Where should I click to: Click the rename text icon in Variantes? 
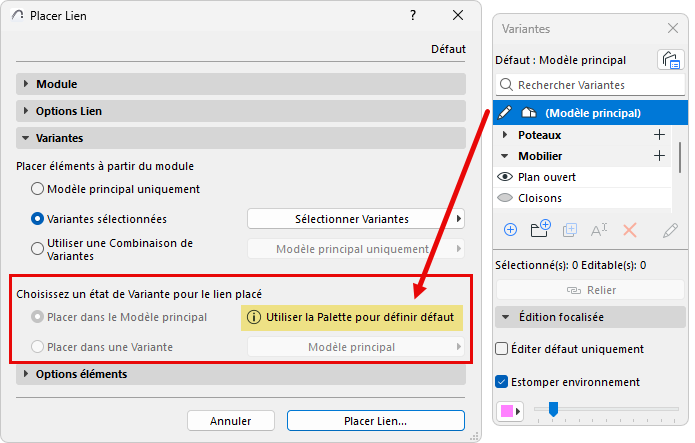(x=599, y=230)
